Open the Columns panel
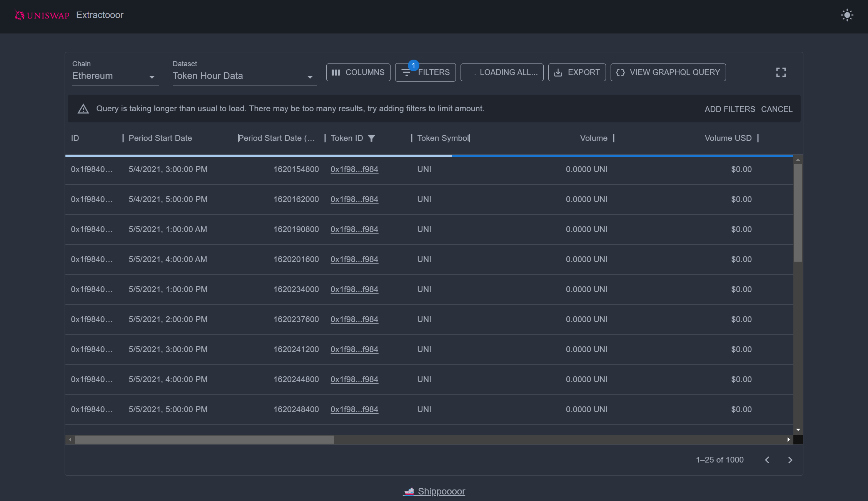This screenshot has width=868, height=501. (358, 72)
